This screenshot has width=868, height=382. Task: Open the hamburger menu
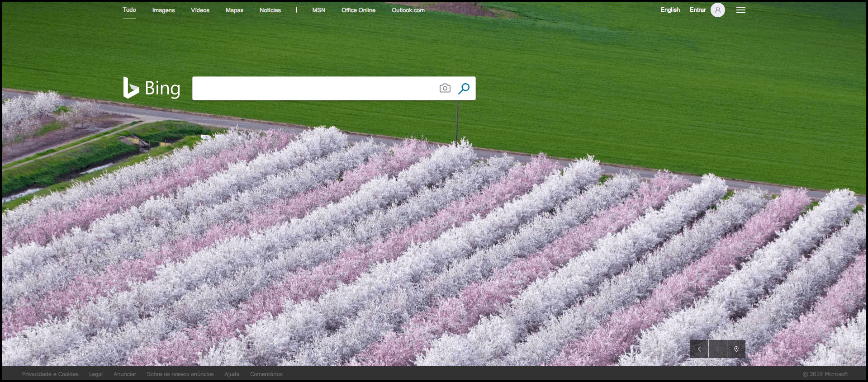coord(741,10)
